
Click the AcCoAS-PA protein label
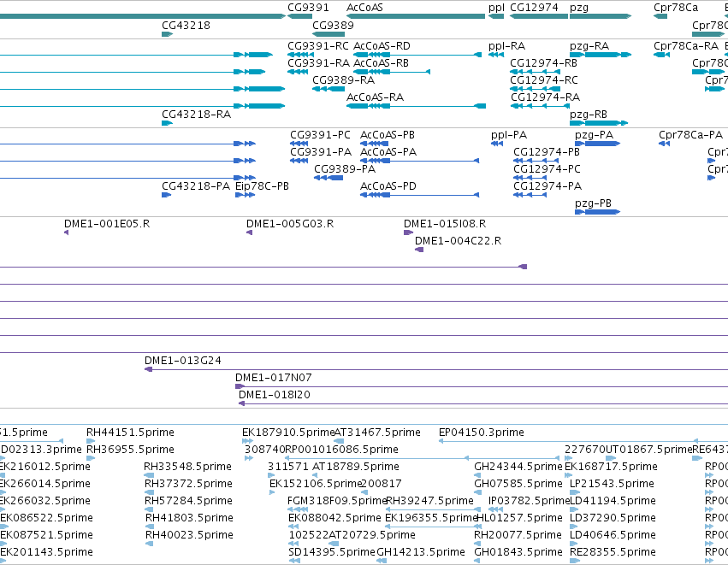(x=388, y=152)
